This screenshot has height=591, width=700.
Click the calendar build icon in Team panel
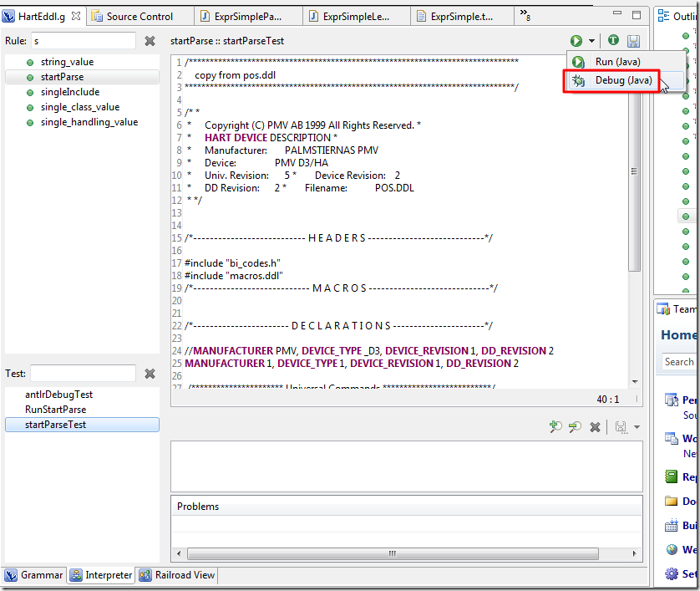tap(671, 525)
